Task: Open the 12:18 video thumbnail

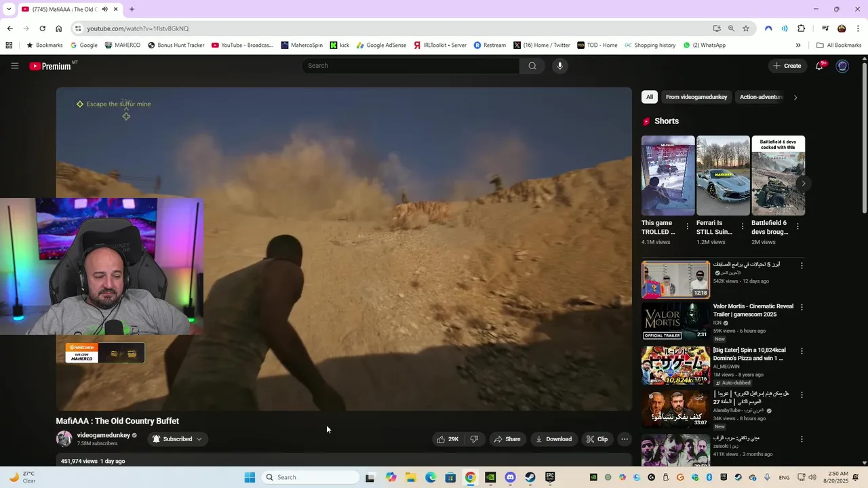Action: [x=675, y=279]
